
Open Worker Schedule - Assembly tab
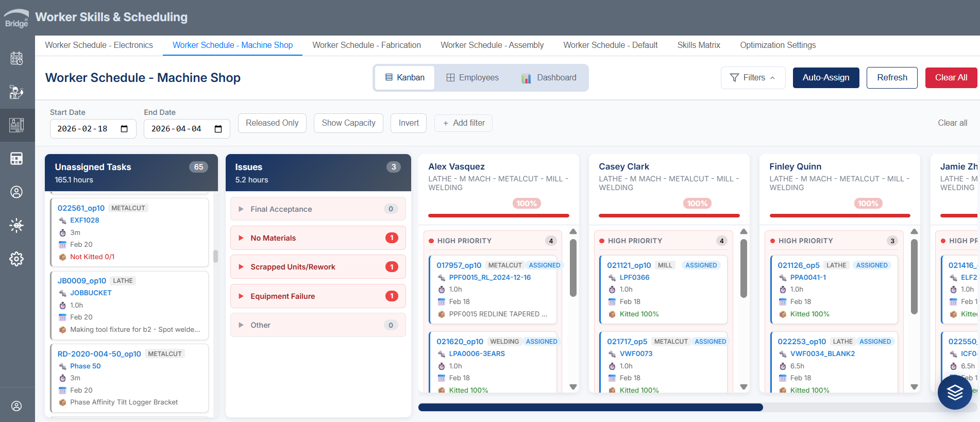492,45
